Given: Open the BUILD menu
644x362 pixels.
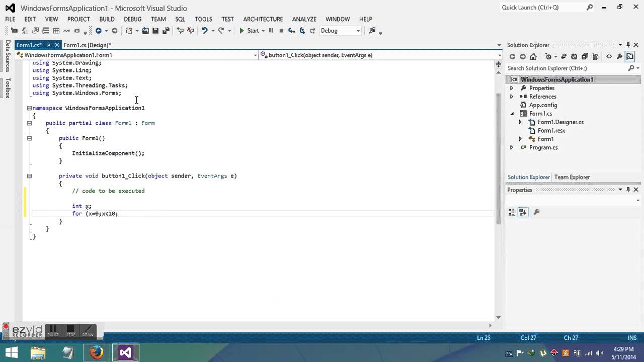Looking at the screenshot, I should (107, 19).
